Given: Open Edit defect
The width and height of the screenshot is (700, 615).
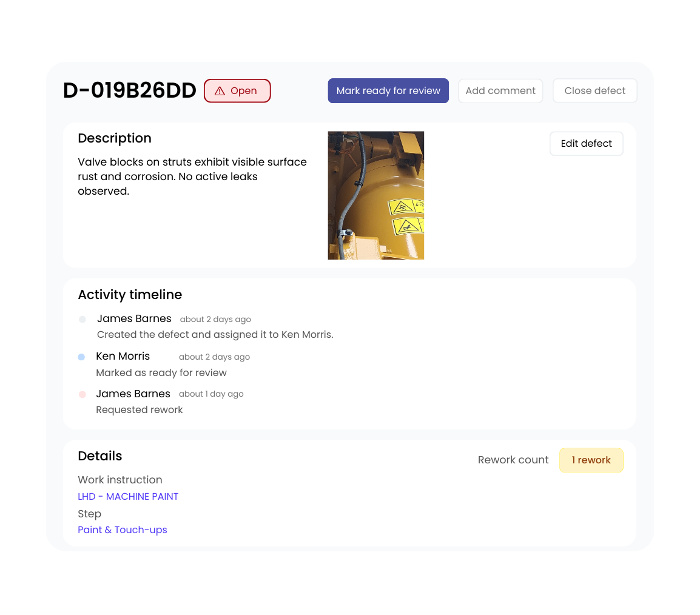Looking at the screenshot, I should pyautogui.click(x=586, y=143).
